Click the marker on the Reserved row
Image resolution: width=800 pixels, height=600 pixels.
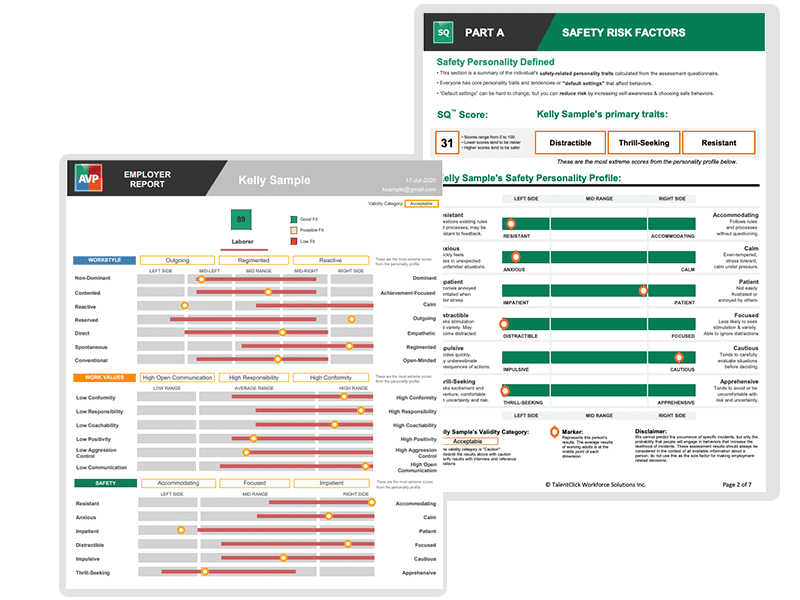[352, 319]
